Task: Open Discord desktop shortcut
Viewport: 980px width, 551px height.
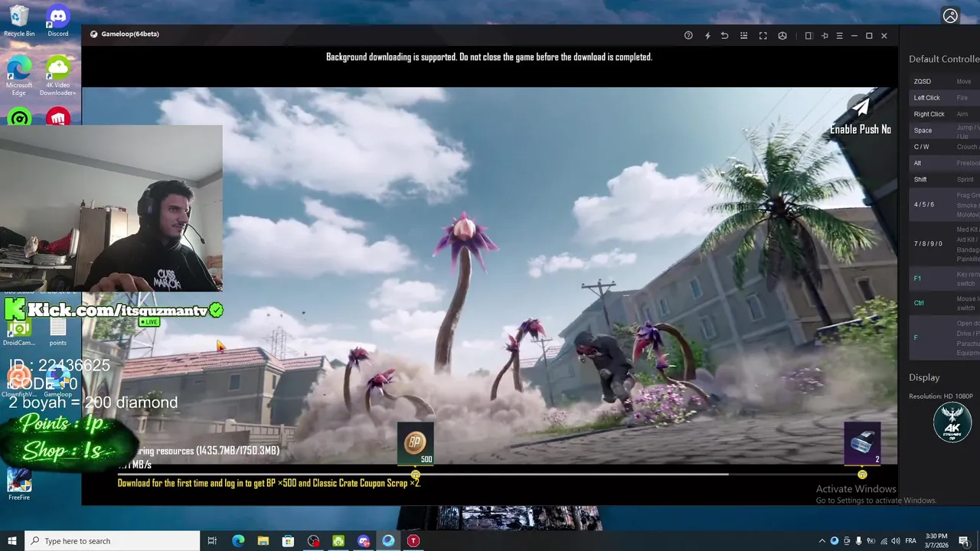Action: pyautogui.click(x=58, y=21)
